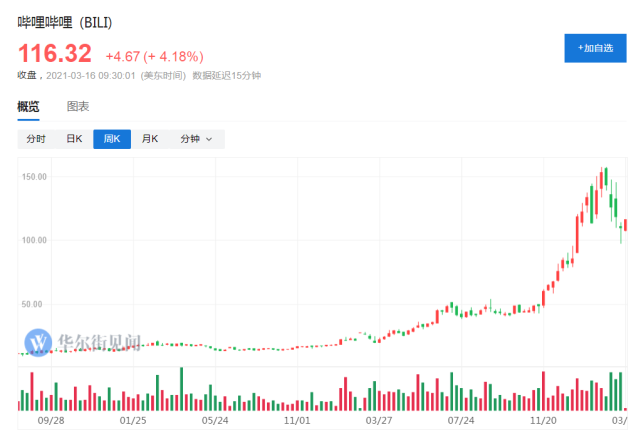This screenshot has height=435, width=641.
Task: Click the 100.00 price axis label
Action: coord(35,240)
